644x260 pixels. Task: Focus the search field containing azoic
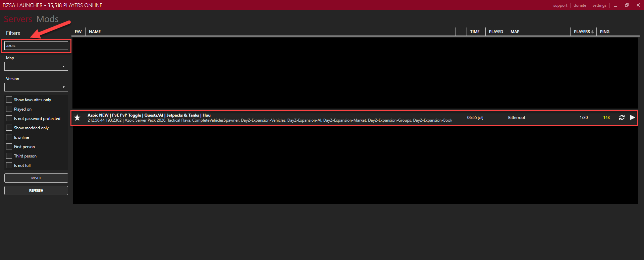click(36, 46)
